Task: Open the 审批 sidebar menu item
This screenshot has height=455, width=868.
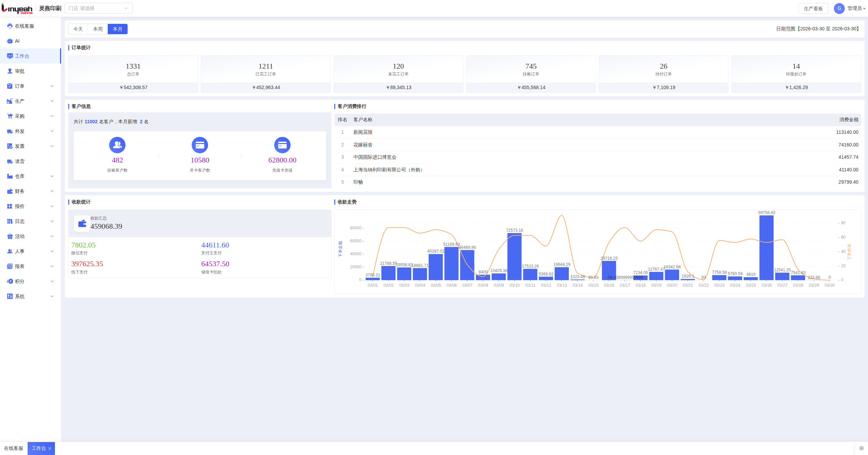Action: [x=20, y=71]
